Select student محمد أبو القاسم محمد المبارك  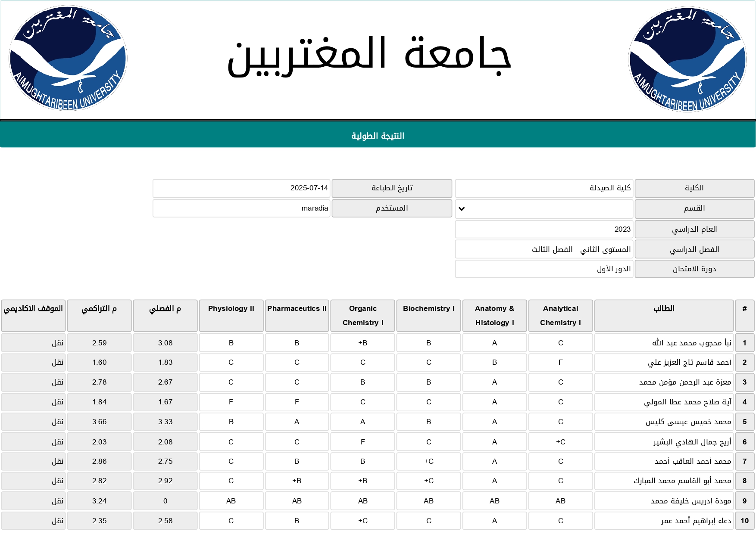click(664, 481)
